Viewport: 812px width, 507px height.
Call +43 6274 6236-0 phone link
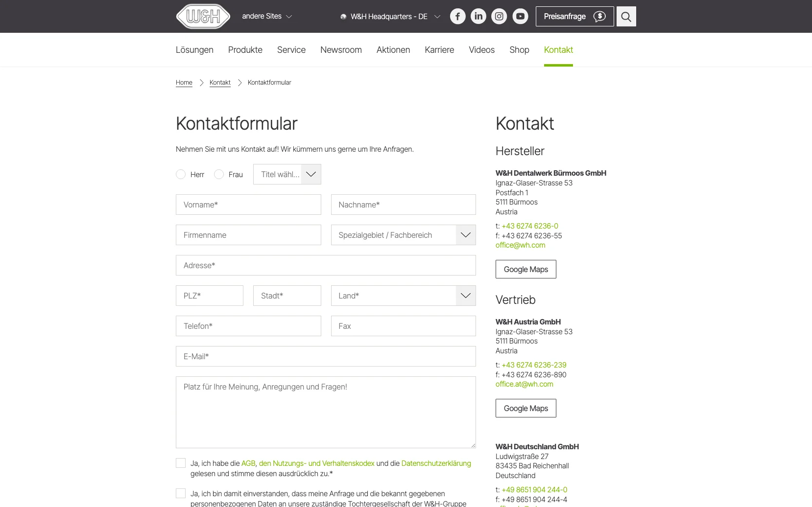pos(530,226)
